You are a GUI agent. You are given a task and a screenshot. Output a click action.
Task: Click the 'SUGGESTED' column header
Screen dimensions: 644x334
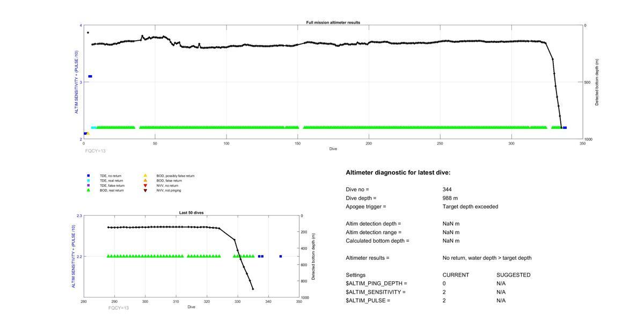click(x=514, y=275)
